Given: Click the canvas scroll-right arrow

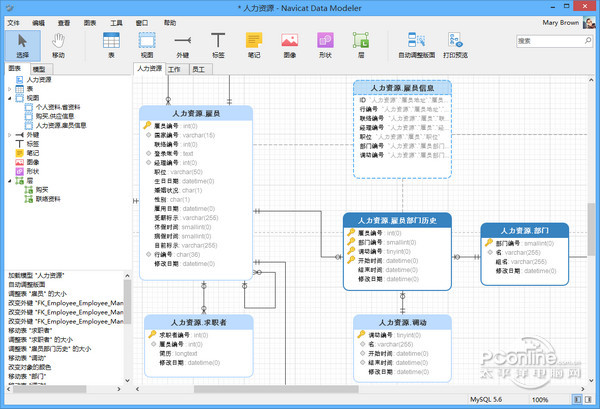Looking at the screenshot, I should pos(582,389).
